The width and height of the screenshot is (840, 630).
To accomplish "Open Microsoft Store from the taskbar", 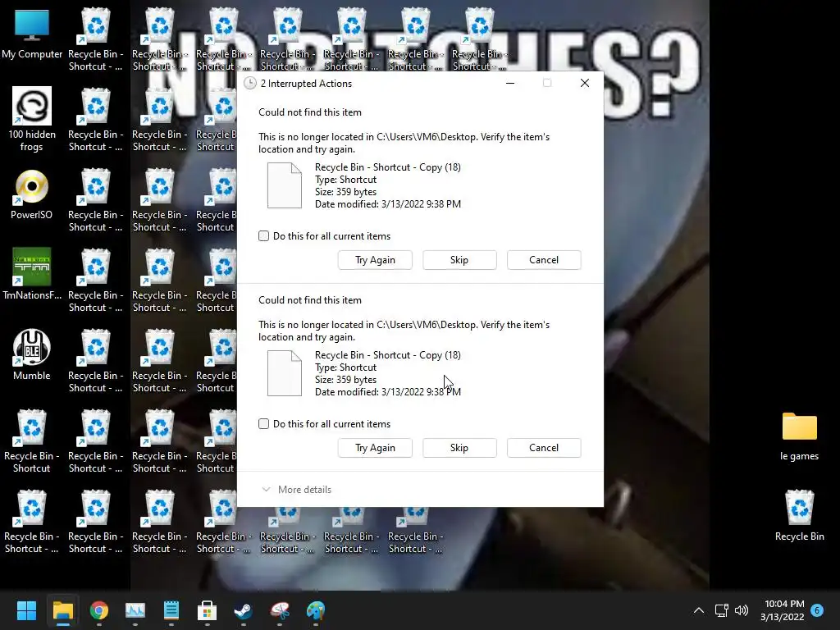I will (208, 610).
